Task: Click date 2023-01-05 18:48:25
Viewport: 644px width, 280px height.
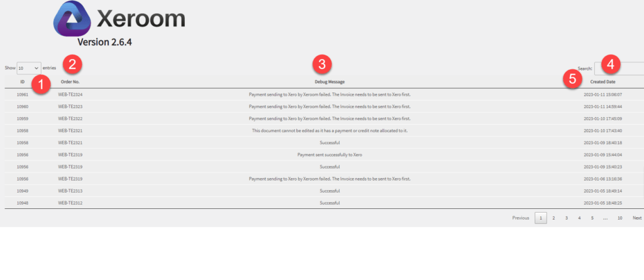Action: pos(603,203)
